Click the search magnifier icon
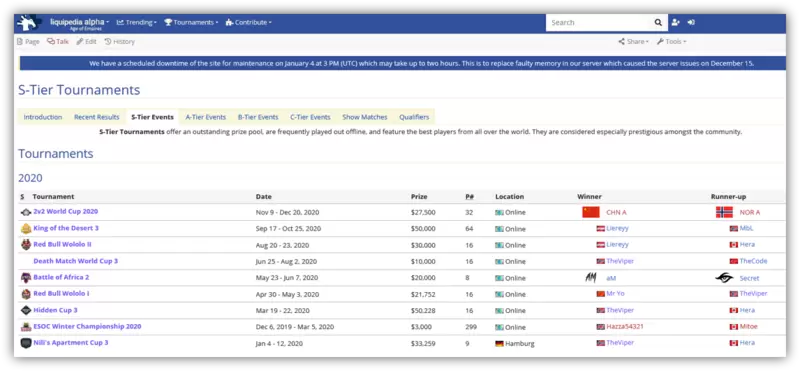 tap(658, 22)
